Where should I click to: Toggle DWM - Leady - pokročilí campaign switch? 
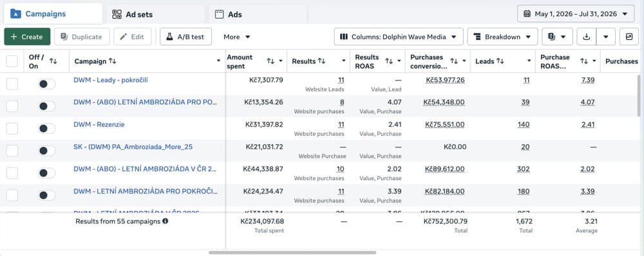47,84
